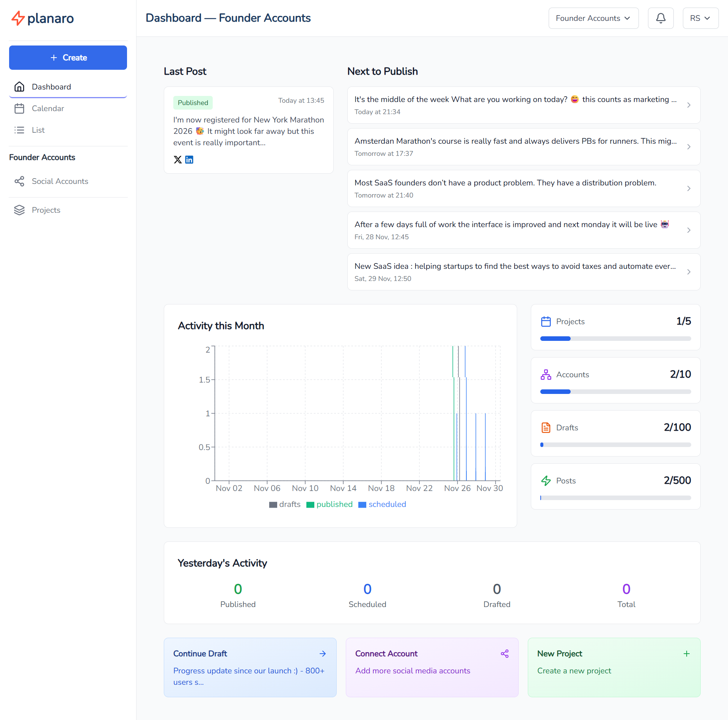The width and height of the screenshot is (728, 720).
Task: Click the Accounts progress bar
Action: coord(615,392)
